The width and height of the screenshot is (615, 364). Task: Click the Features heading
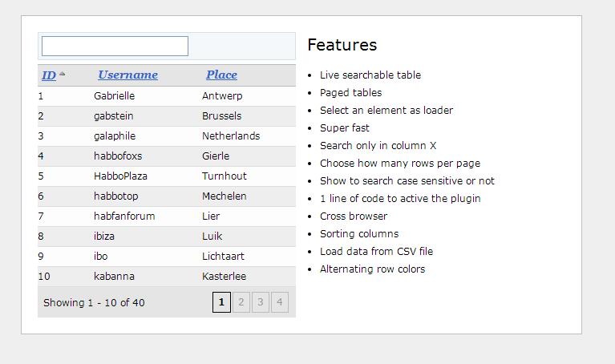click(342, 45)
